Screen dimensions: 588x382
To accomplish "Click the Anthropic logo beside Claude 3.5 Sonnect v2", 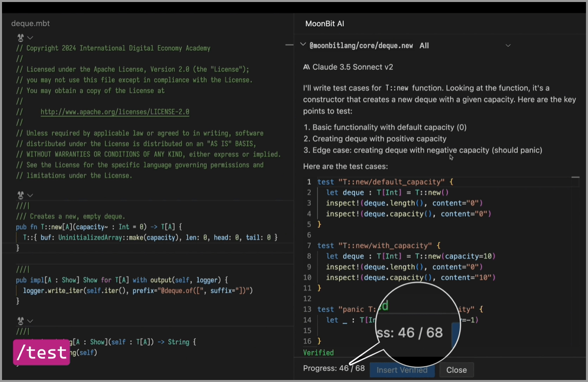I will [x=306, y=67].
